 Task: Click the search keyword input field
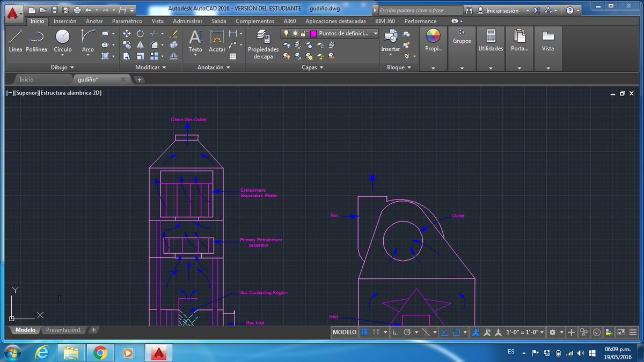tap(420, 10)
